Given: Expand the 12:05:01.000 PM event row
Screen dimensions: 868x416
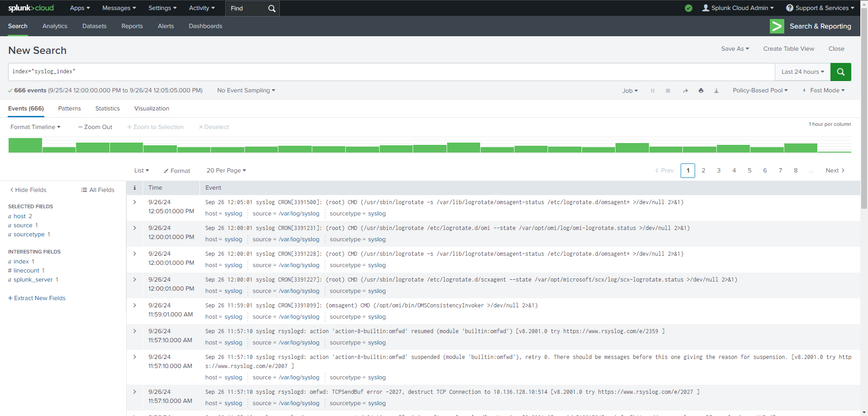Looking at the screenshot, I should pos(134,202).
